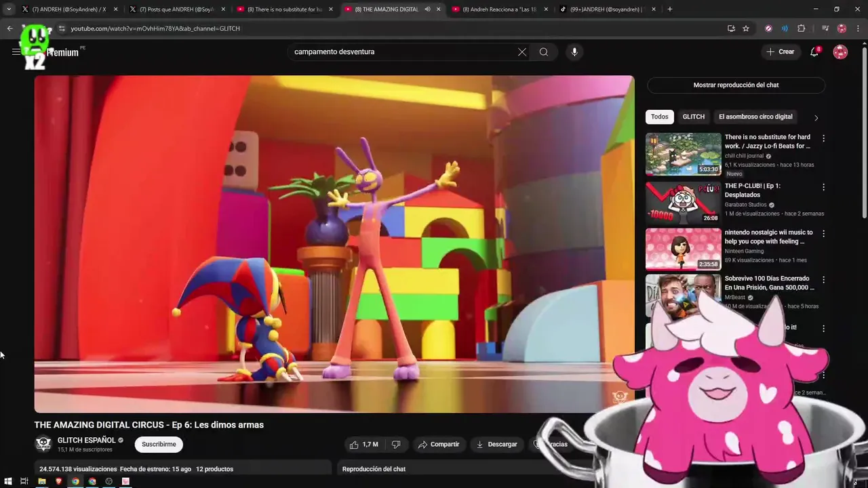Image resolution: width=868 pixels, height=488 pixels.
Task: Open the Chrome profile avatar
Action: pyautogui.click(x=842, y=28)
